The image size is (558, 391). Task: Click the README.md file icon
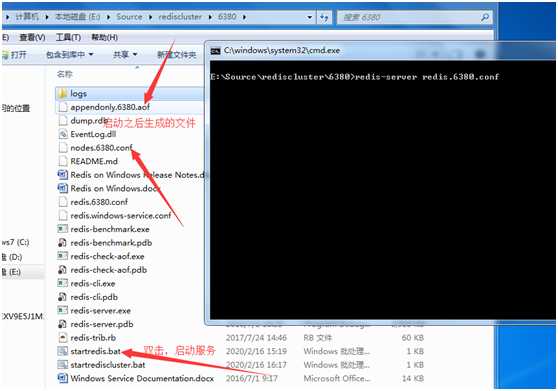(x=63, y=161)
